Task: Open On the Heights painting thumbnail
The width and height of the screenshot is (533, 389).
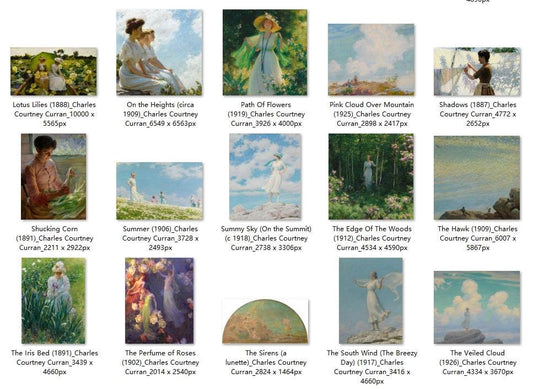Action: (159, 52)
